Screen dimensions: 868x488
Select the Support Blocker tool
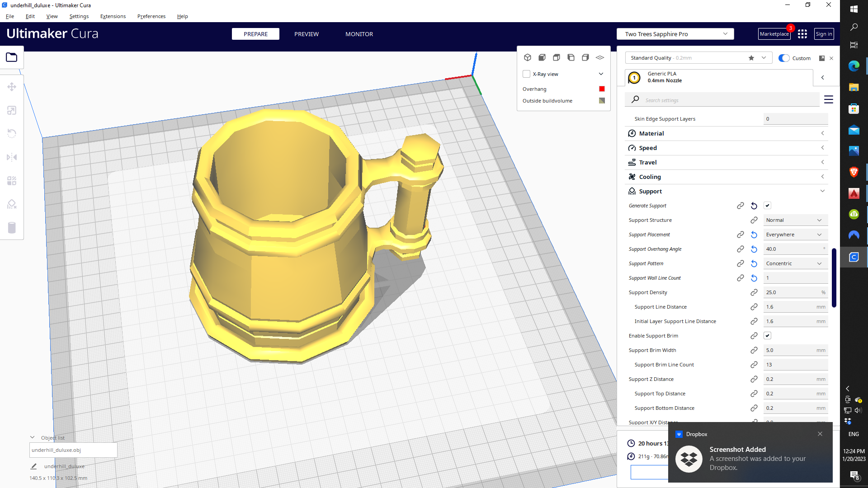pos(12,204)
